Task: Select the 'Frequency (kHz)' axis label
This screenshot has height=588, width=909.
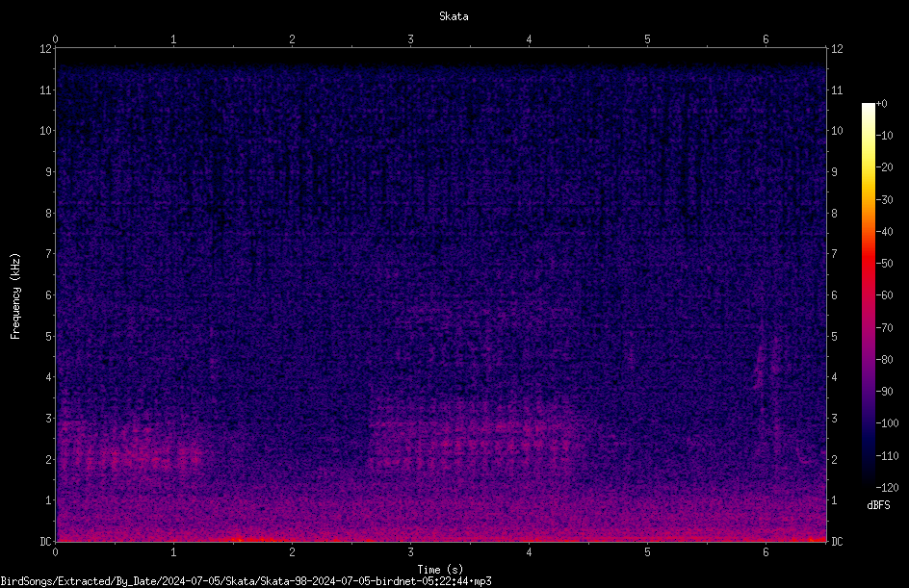Action: coord(15,296)
